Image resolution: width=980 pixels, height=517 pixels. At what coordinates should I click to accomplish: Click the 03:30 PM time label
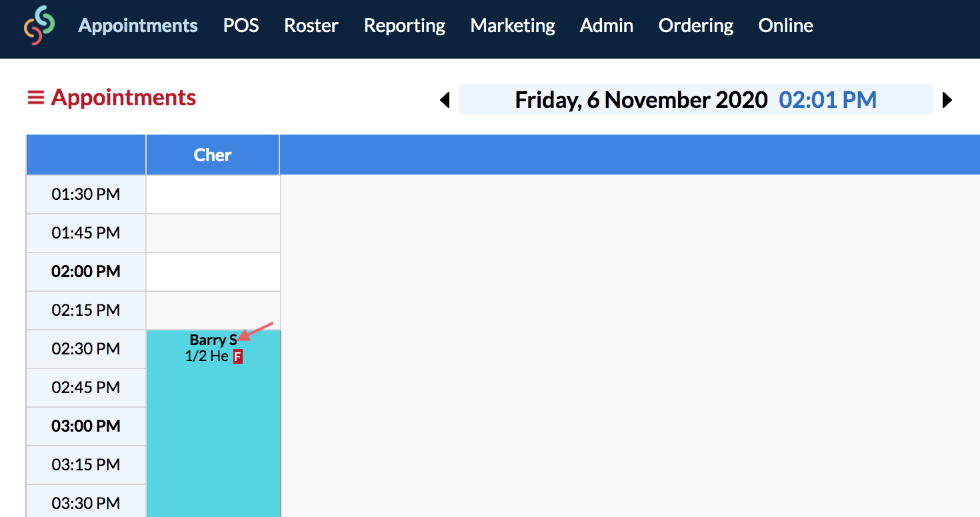pyautogui.click(x=86, y=503)
